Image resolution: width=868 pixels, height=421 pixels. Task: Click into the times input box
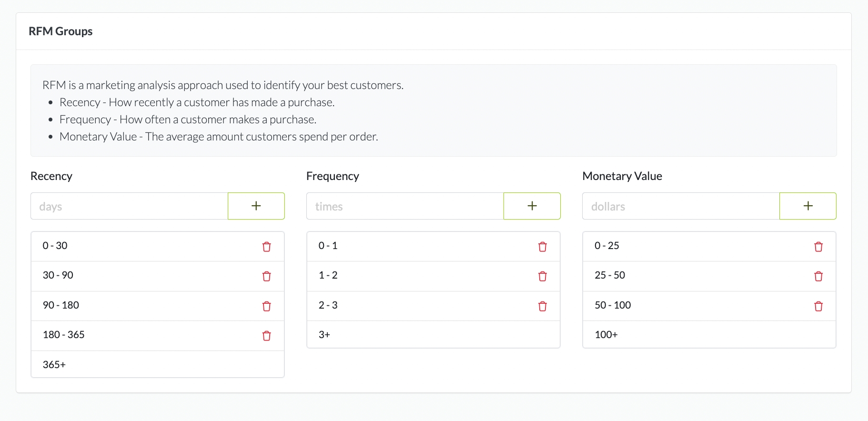[x=405, y=206]
